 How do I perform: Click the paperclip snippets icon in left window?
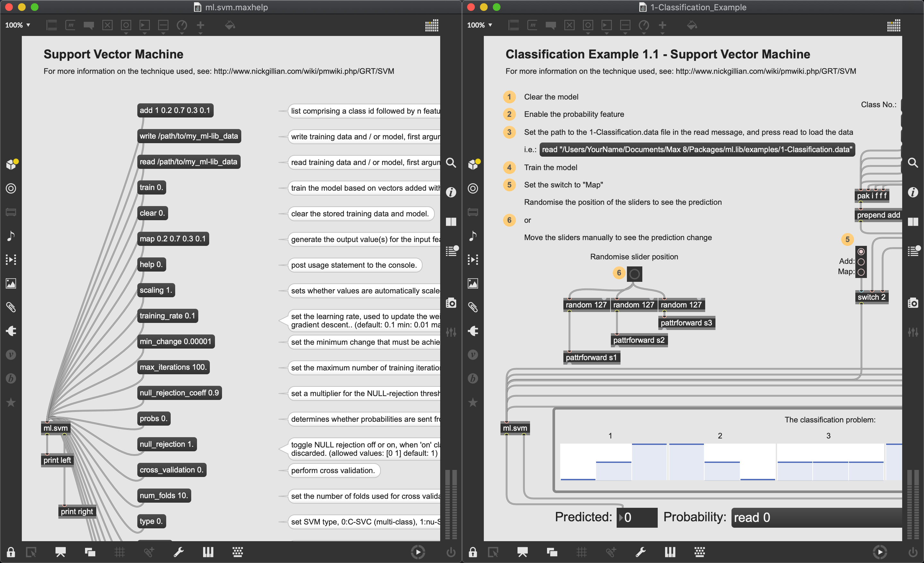[x=11, y=307]
